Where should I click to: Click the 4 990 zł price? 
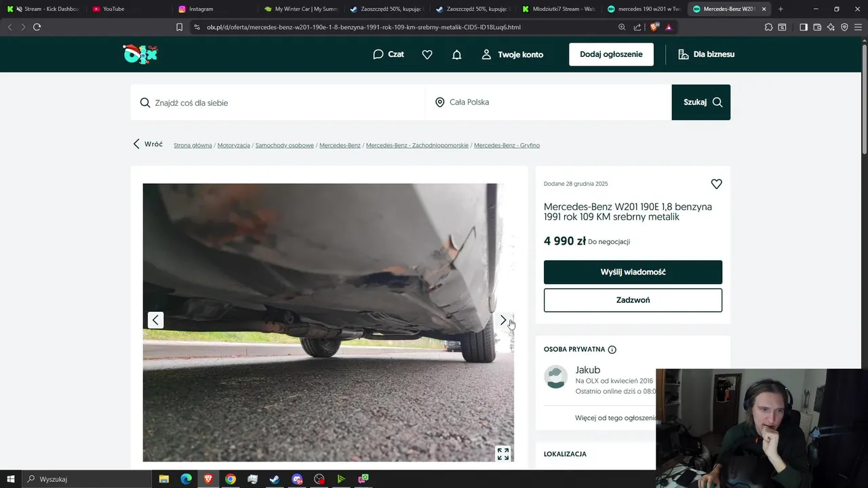[x=565, y=241]
